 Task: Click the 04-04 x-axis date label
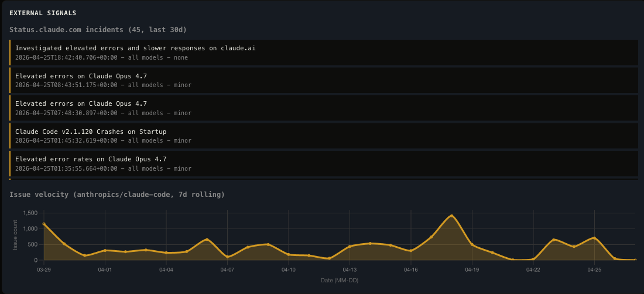pyautogui.click(x=166, y=270)
